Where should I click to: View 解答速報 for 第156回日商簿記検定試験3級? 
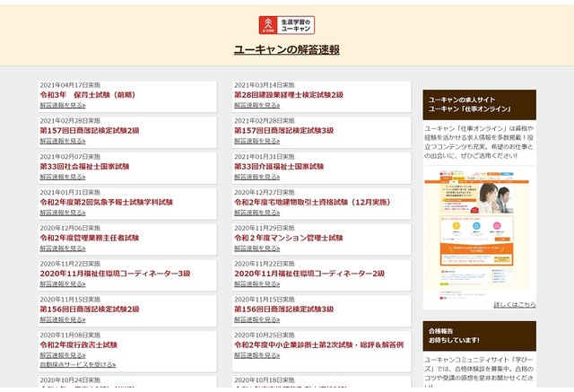click(x=257, y=319)
